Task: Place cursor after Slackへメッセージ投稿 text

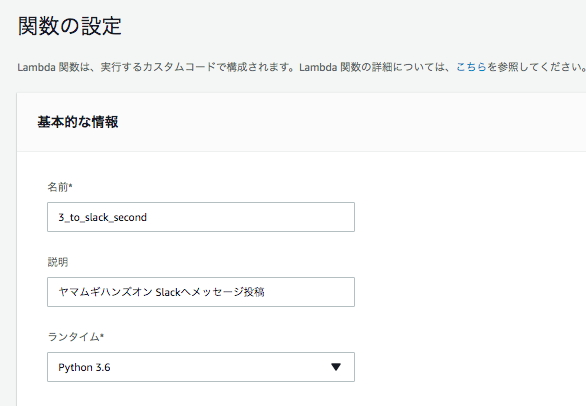Action: click(x=265, y=292)
